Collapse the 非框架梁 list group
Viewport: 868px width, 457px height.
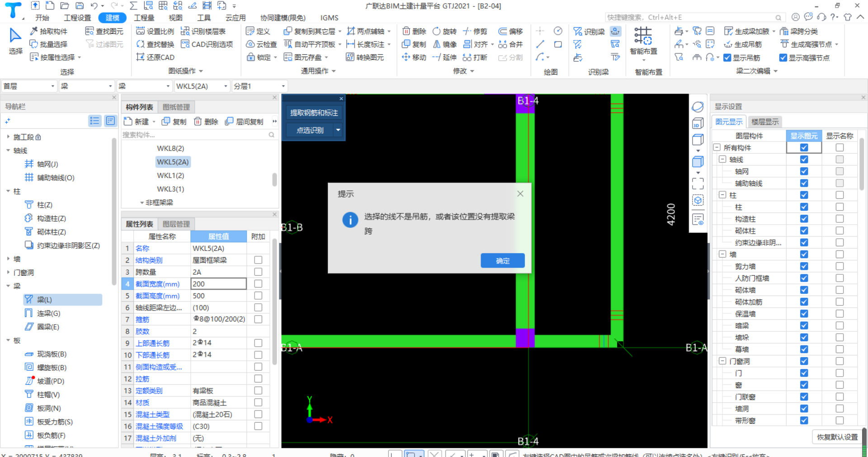click(x=142, y=203)
